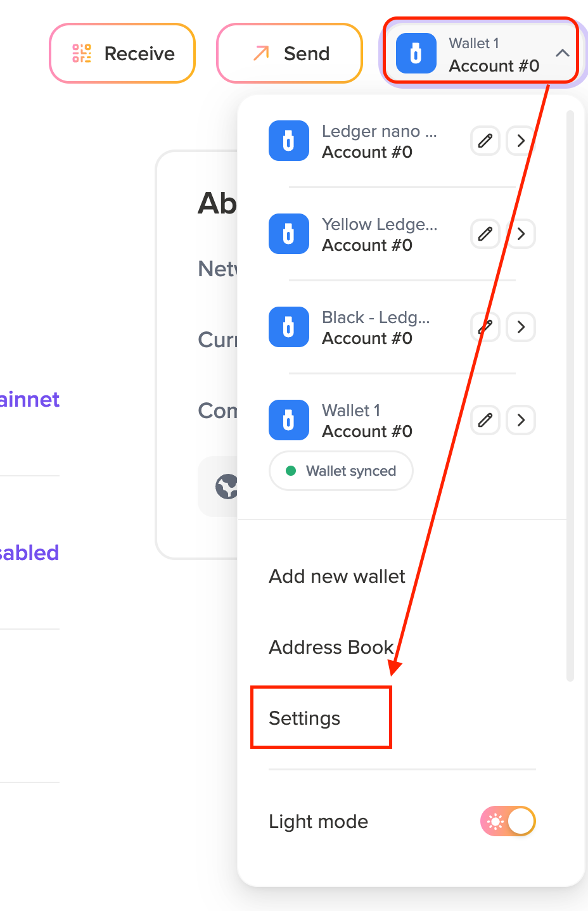Expand Yellow Ledger wallet accounts chevron
This screenshot has height=911, width=588.
tap(521, 234)
